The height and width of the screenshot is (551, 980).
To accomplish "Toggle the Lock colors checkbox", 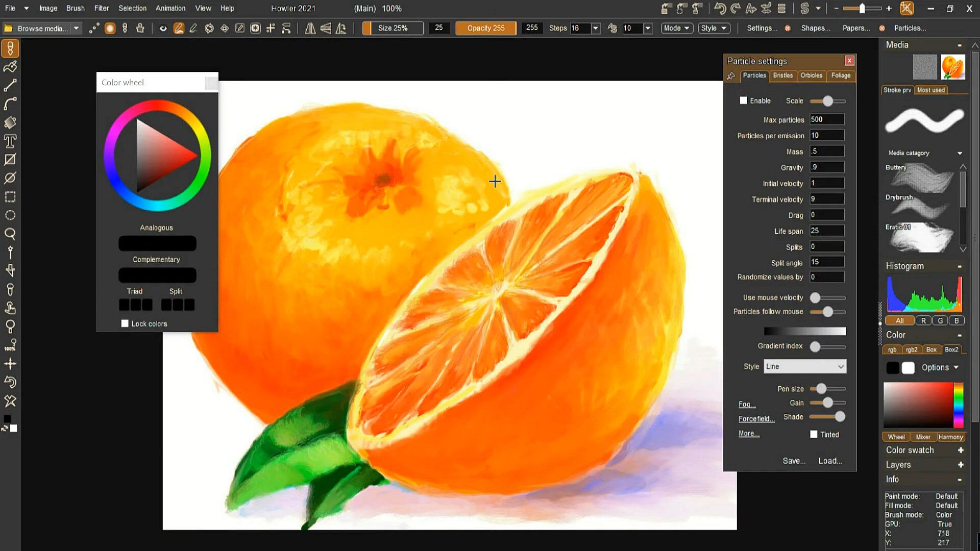I will coord(125,323).
